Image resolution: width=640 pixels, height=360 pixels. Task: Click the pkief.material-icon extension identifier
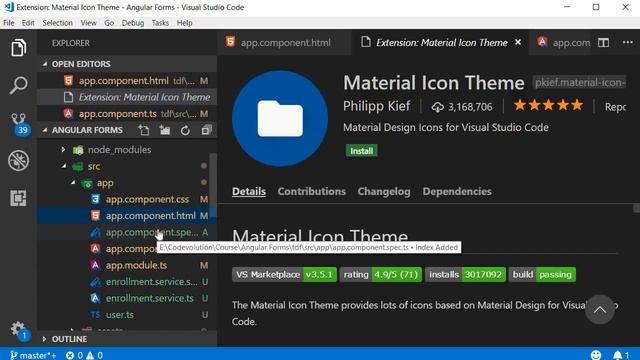coord(580,83)
